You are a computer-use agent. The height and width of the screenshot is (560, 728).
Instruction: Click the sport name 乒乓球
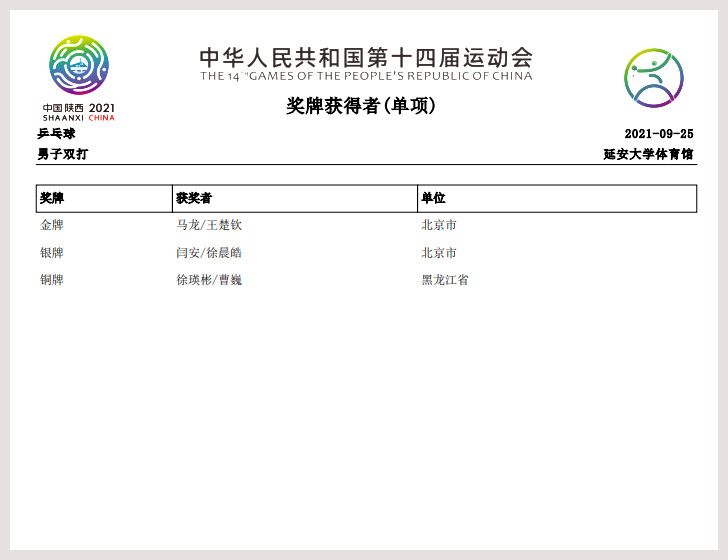point(56,134)
